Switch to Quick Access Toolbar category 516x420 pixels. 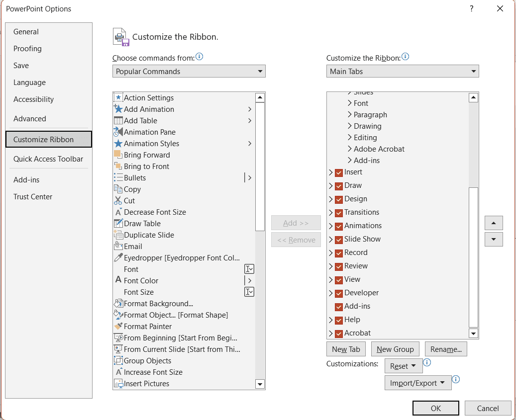click(x=48, y=159)
